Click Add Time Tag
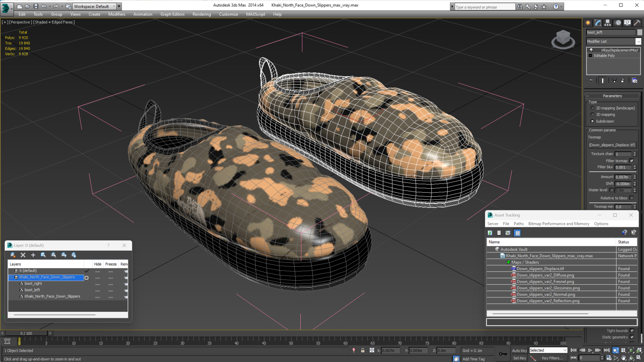This screenshot has height=362, width=644. (474, 359)
